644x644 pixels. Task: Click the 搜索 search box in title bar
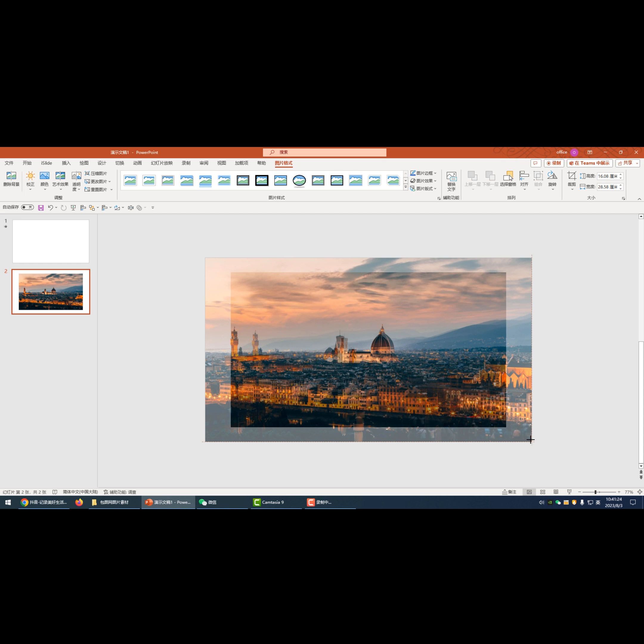tap(325, 152)
